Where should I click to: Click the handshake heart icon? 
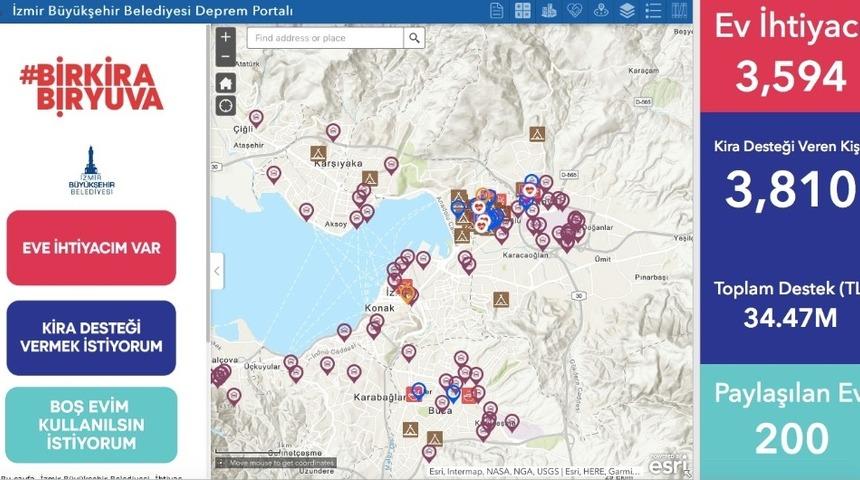(x=575, y=11)
